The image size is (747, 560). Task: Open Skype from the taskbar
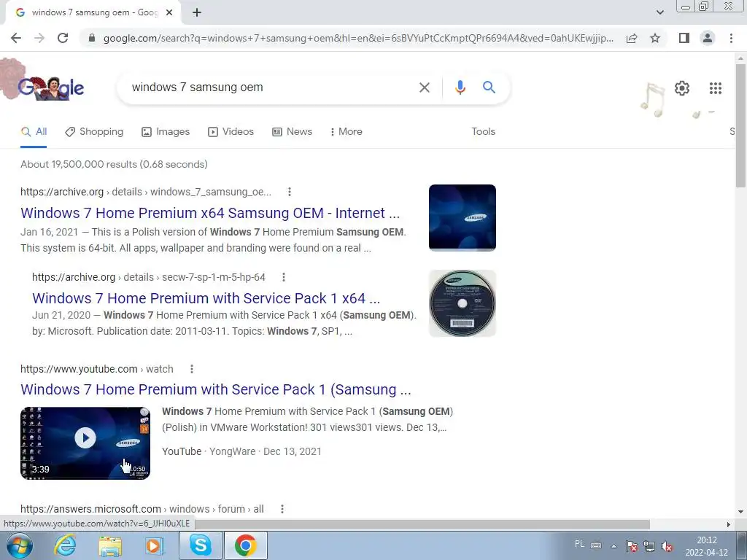coord(201,545)
